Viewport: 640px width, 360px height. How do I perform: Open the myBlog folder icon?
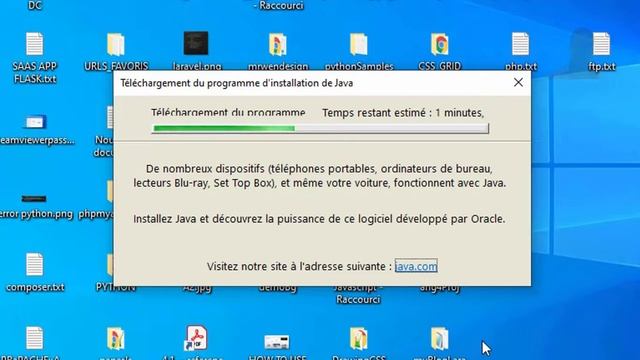click(x=440, y=338)
